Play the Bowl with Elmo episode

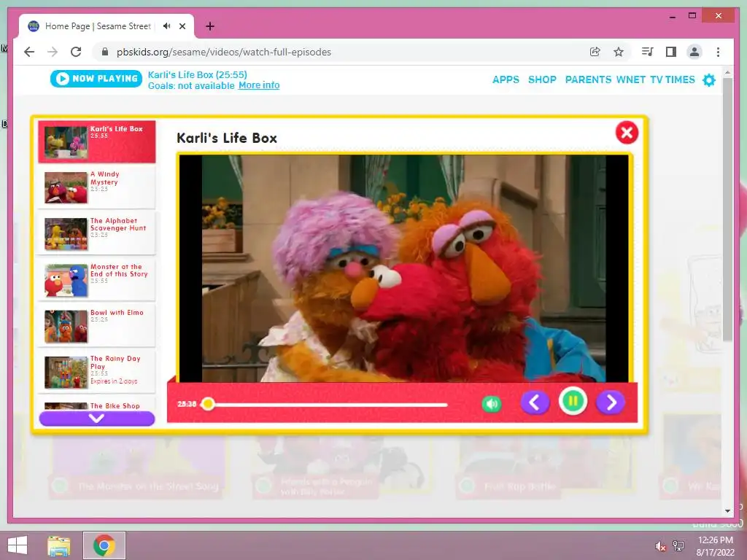pyautogui.click(x=97, y=326)
